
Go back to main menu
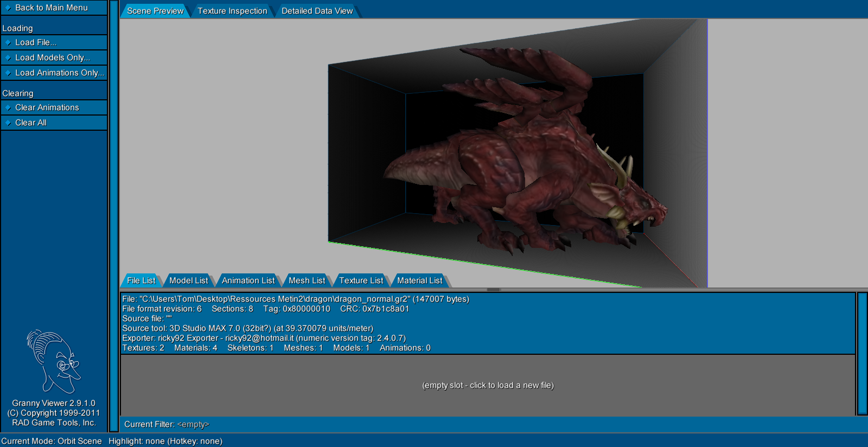54,8
